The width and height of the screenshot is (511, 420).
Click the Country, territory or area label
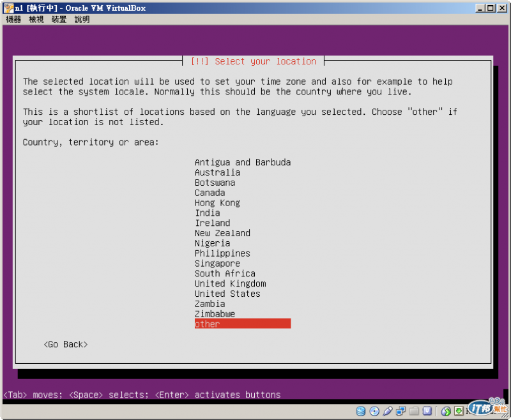pyautogui.click(x=91, y=142)
